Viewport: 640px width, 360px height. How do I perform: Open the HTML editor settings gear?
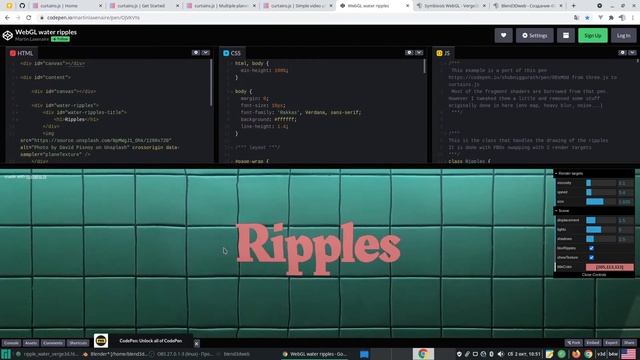coord(196,53)
